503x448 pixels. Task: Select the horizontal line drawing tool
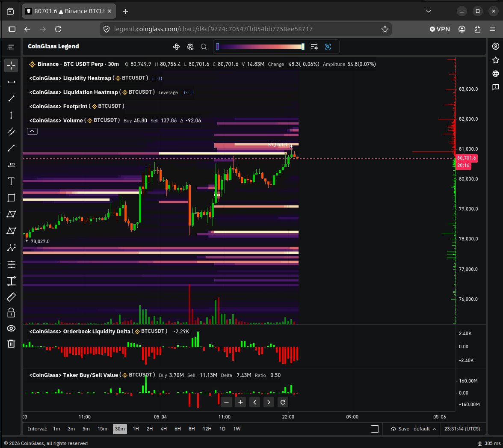[11, 82]
